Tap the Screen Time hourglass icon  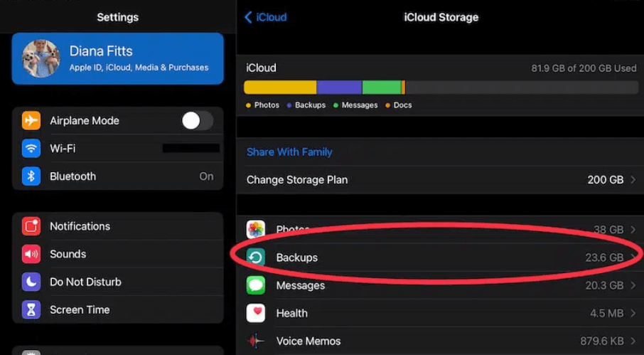click(x=31, y=309)
